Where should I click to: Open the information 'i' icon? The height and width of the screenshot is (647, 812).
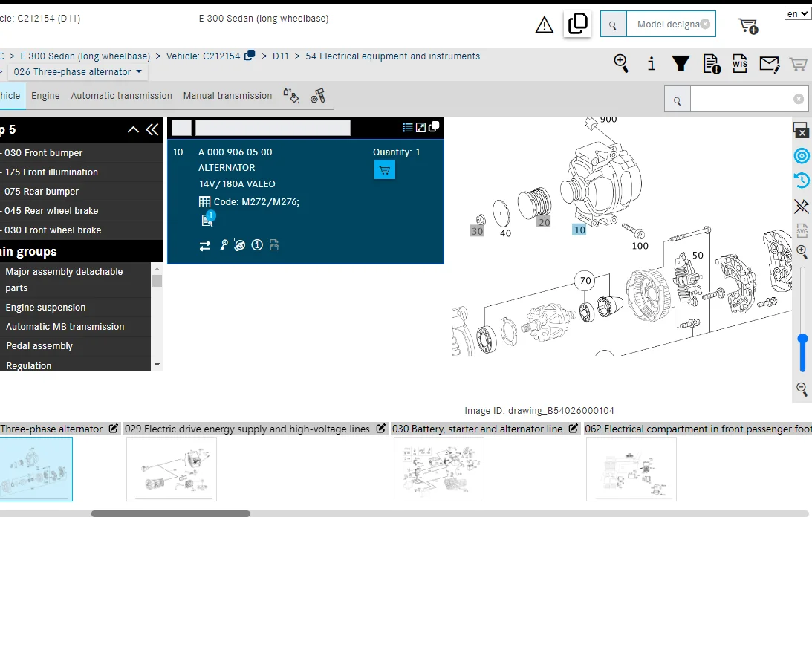point(652,64)
